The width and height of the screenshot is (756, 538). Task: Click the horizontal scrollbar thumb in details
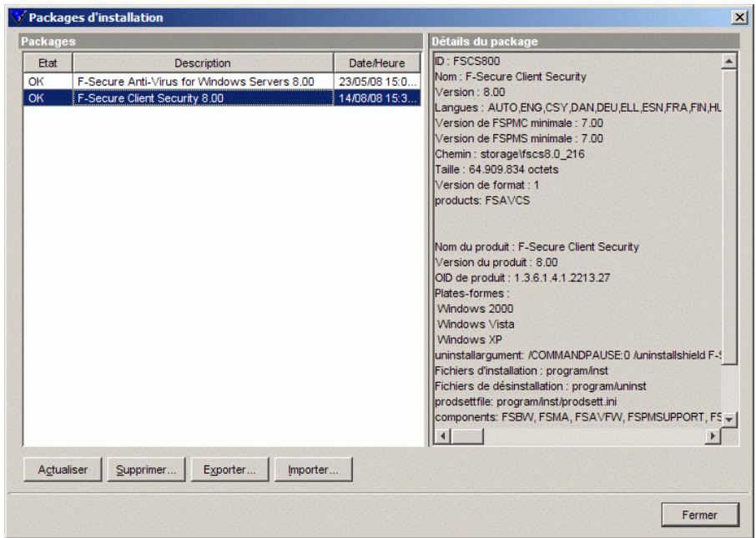pyautogui.click(x=467, y=435)
